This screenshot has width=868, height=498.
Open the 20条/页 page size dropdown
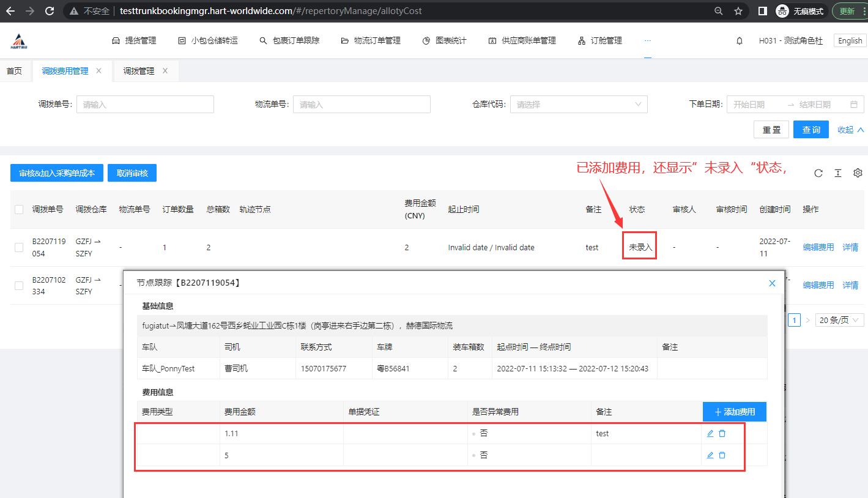[839, 320]
